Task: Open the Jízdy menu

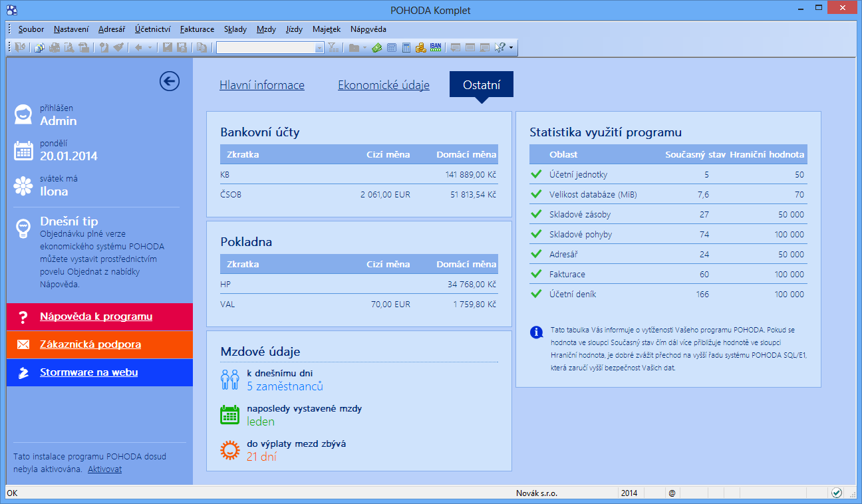Action: pos(294,29)
